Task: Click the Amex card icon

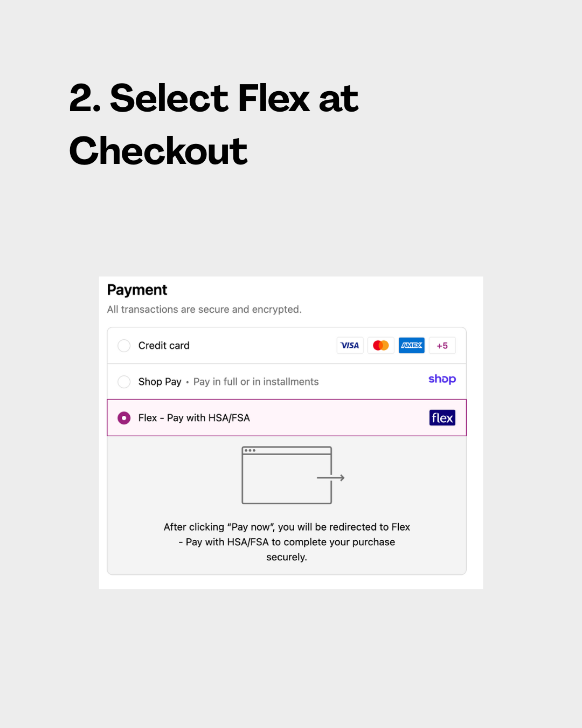Action: (412, 346)
